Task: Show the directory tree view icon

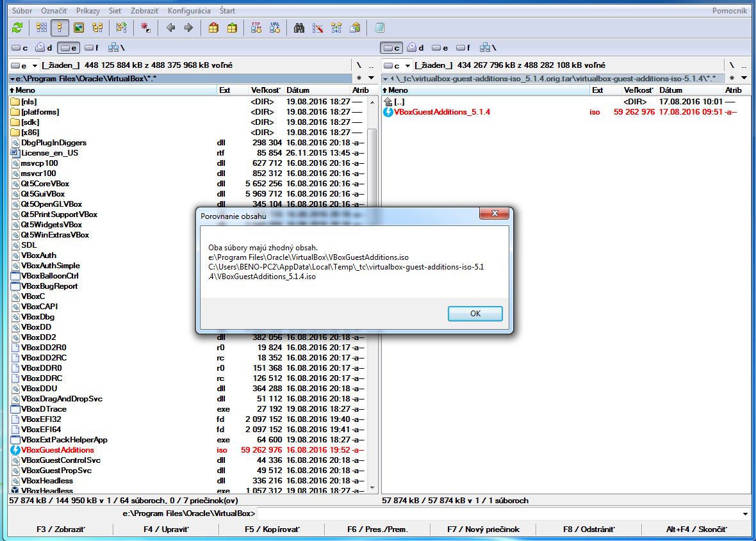Action: pyautogui.click(x=97, y=28)
